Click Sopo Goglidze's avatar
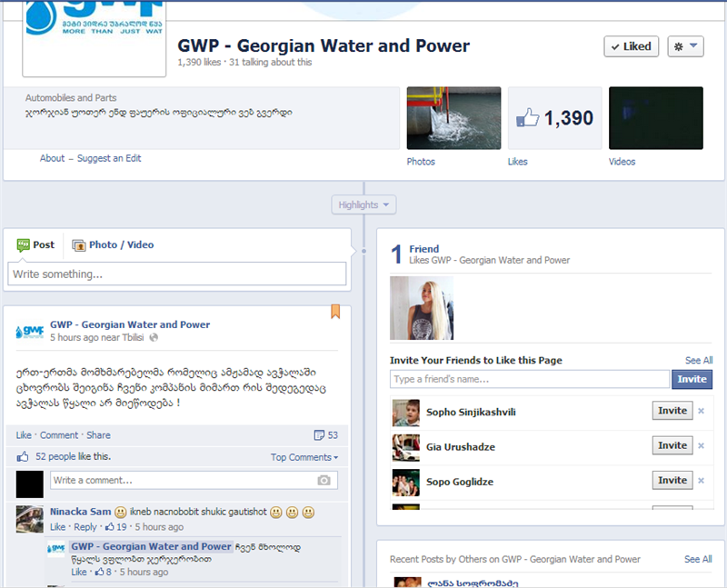Viewport: 727px width, 588px height. coord(405,483)
